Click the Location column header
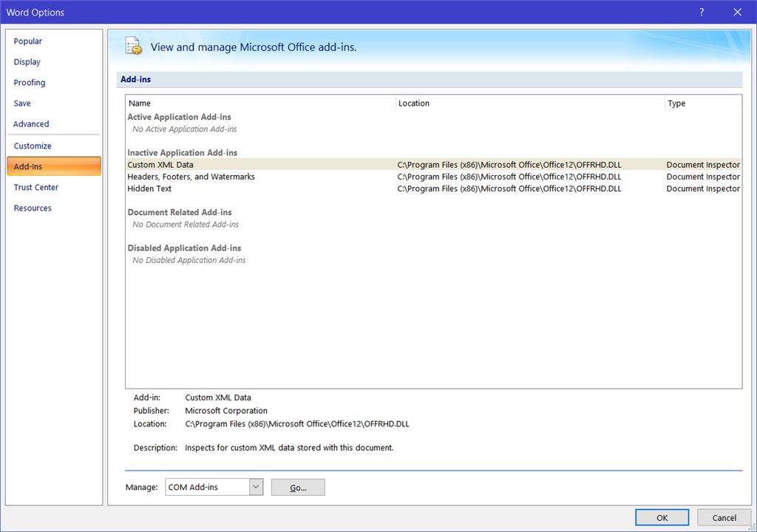Viewport: 757px width, 532px height. [529, 103]
